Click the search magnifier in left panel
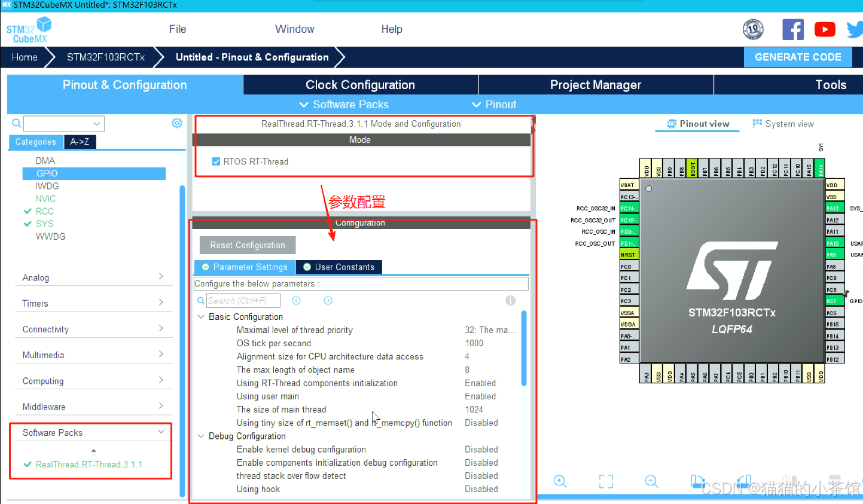Viewport: 863px width, 504px height. pos(16,123)
